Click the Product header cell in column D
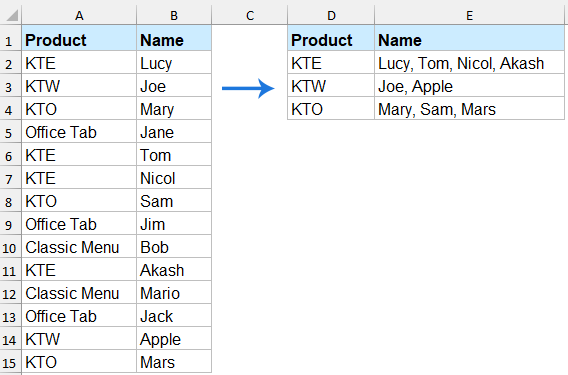 [331, 40]
